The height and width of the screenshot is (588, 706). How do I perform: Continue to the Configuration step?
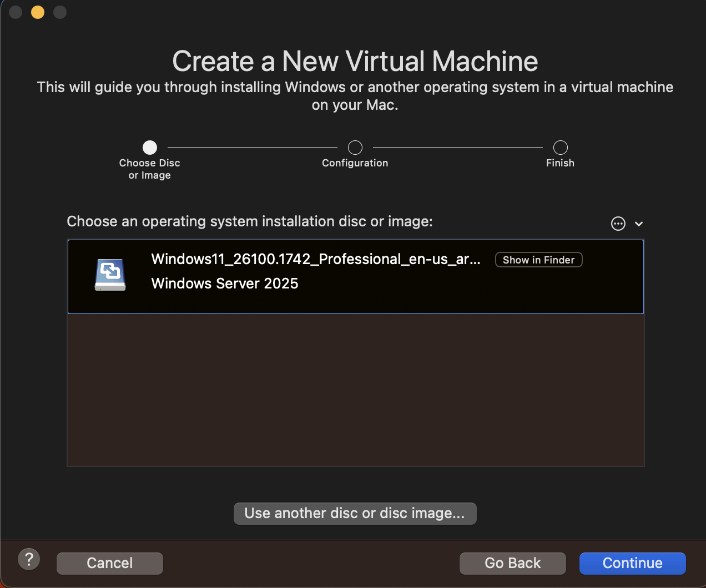pyautogui.click(x=632, y=563)
